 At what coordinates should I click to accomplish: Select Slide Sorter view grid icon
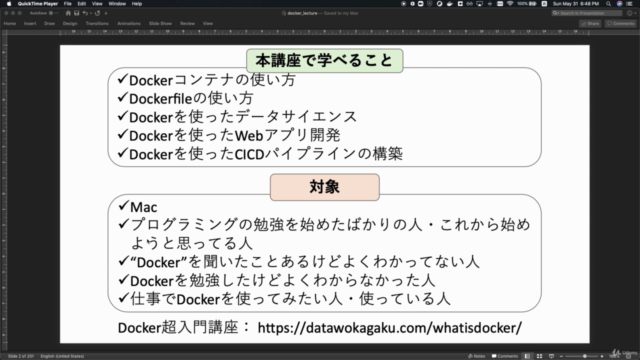click(539, 356)
